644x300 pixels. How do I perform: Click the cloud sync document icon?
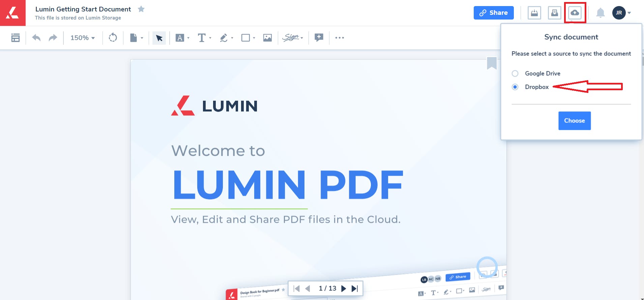point(575,13)
